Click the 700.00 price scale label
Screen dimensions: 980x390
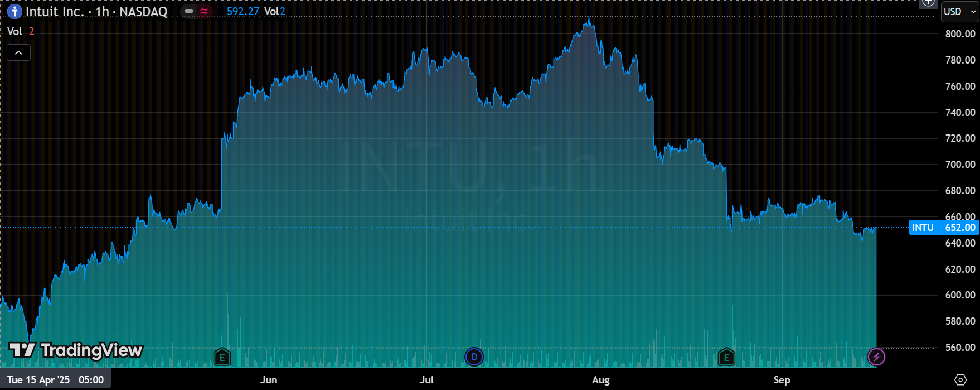pyautogui.click(x=960, y=165)
